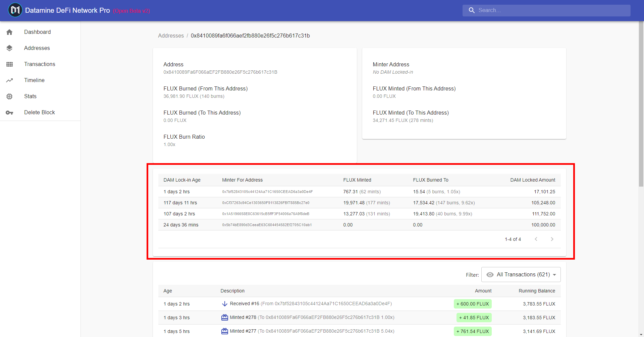Click the 111,752.00 locked amount
Viewport: 644px width, 337px height.
[x=543, y=214]
